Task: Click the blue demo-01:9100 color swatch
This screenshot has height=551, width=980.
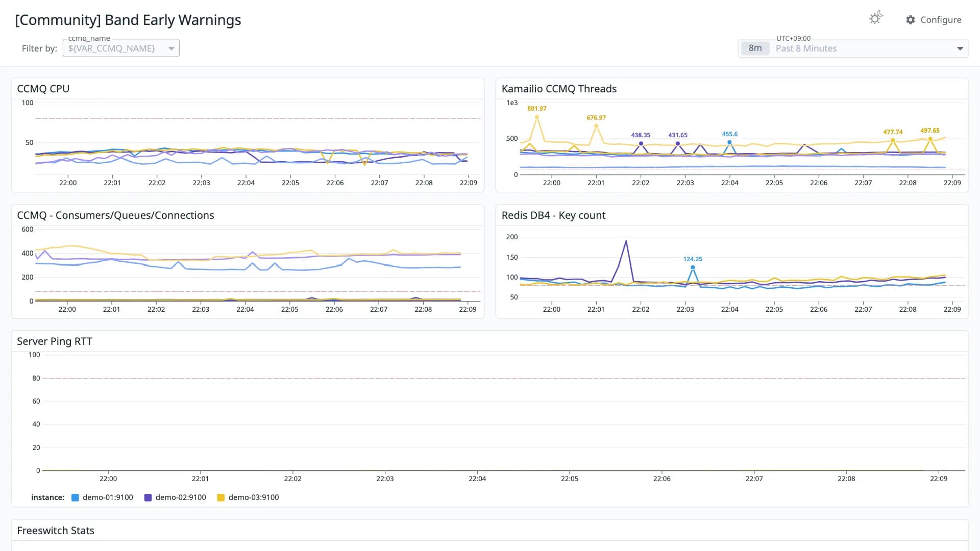Action: 75,497
